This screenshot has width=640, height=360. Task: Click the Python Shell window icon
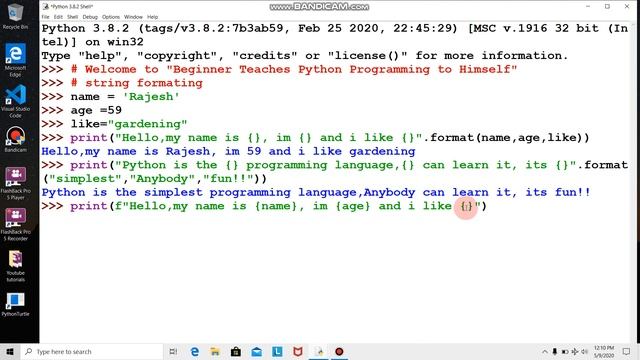click(x=46, y=7)
